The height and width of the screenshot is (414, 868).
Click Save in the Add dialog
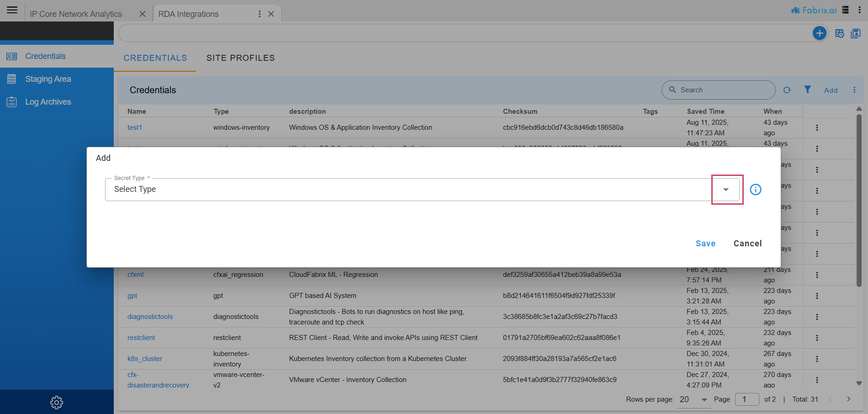click(705, 244)
